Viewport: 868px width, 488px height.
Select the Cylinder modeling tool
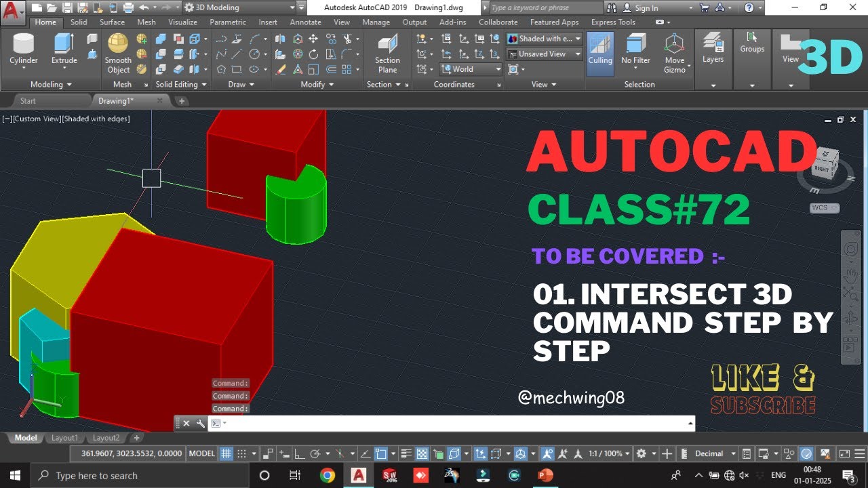pyautogui.click(x=24, y=49)
